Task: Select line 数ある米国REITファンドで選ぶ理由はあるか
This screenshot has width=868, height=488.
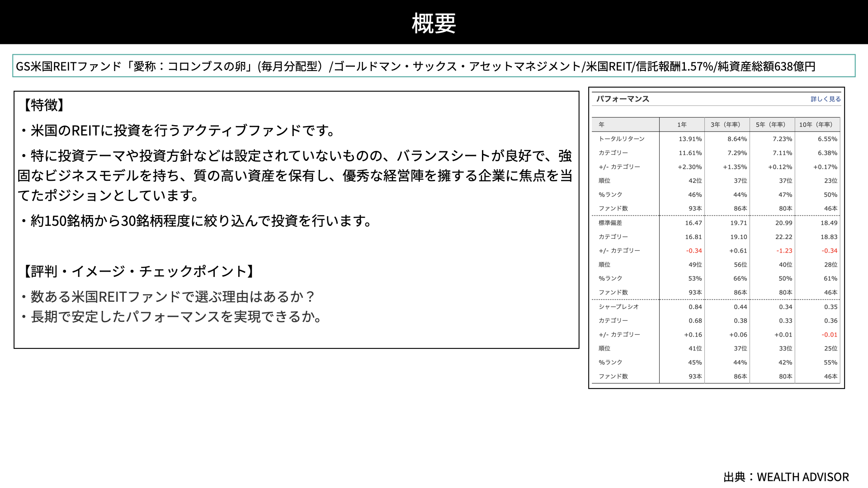Action: [x=167, y=297]
